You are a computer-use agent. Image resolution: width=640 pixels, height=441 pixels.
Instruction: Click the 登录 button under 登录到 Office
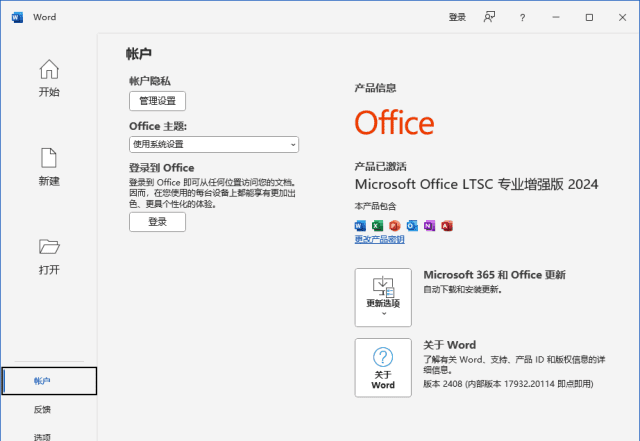click(158, 222)
